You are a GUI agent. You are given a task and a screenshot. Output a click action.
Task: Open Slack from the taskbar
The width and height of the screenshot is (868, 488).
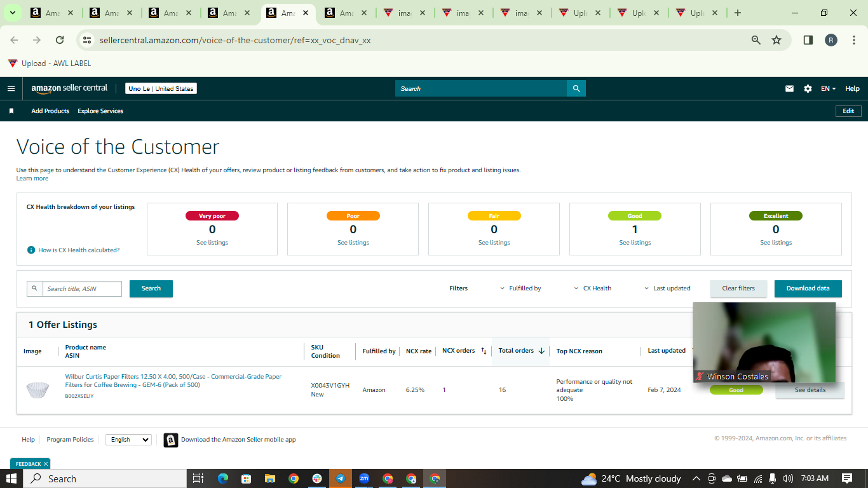(317, 478)
